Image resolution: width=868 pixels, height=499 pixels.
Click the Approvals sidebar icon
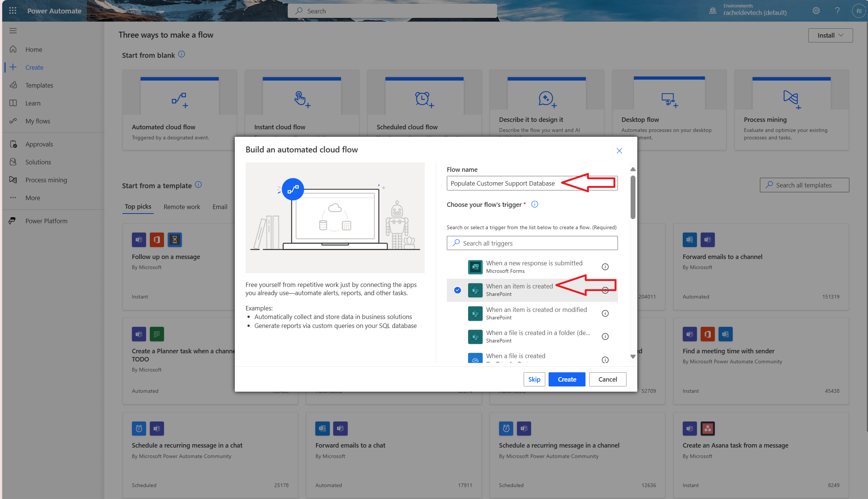[x=13, y=144]
